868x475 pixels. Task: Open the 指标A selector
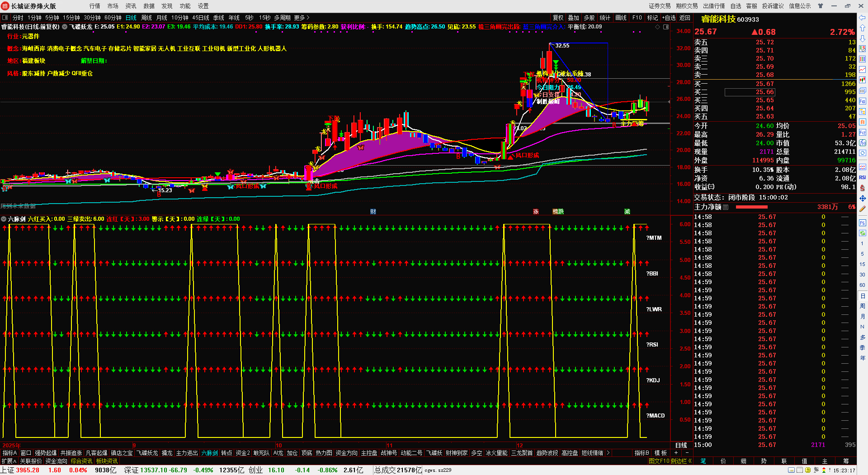tap(9, 453)
